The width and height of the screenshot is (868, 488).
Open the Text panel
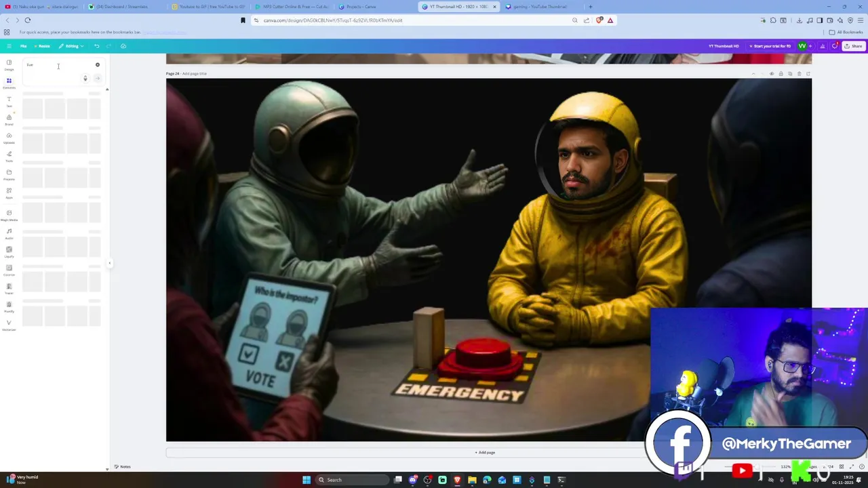(x=9, y=102)
